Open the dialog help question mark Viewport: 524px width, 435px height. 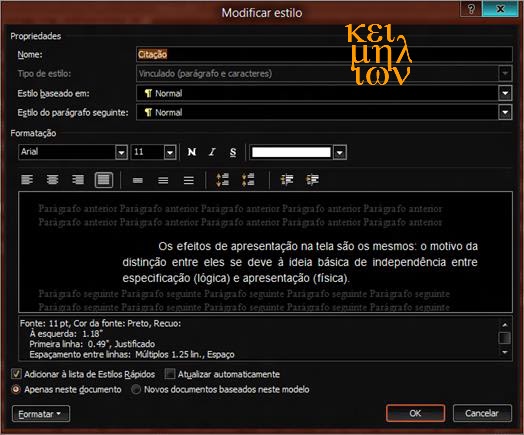click(x=471, y=8)
